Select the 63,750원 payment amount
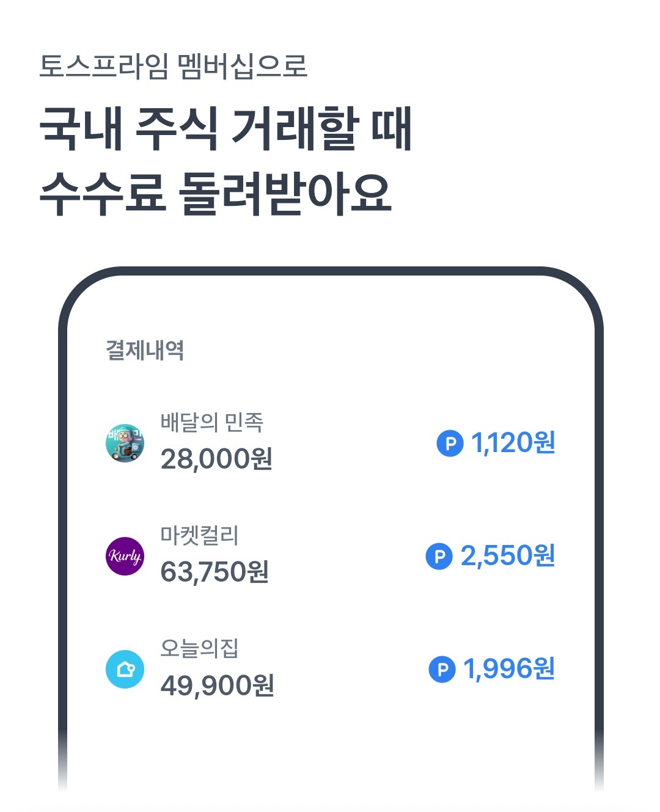Image resolution: width=660 pixels, height=812 pixels. click(x=215, y=572)
